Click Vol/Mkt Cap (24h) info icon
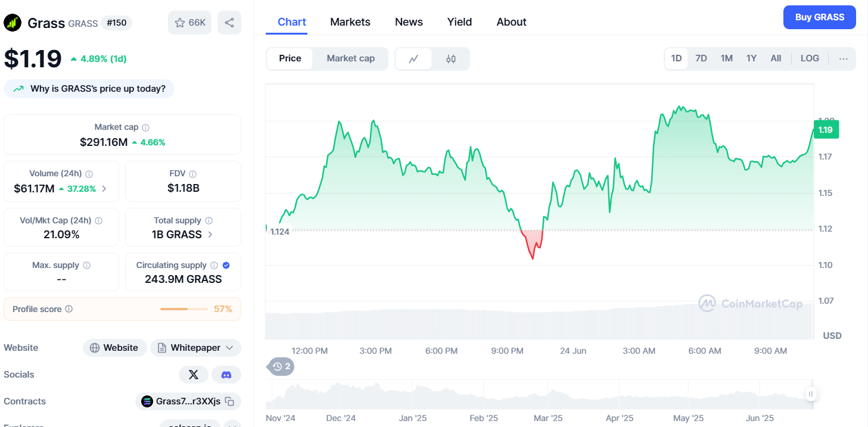 (x=99, y=220)
